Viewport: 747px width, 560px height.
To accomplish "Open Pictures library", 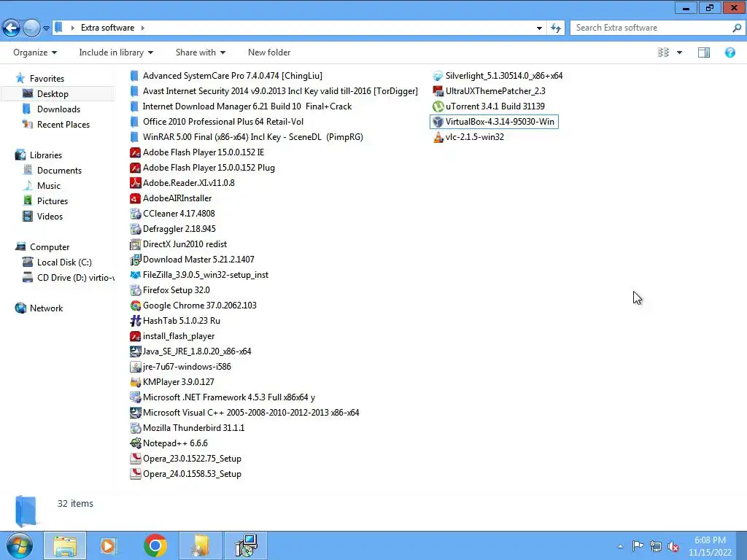I will click(x=53, y=201).
